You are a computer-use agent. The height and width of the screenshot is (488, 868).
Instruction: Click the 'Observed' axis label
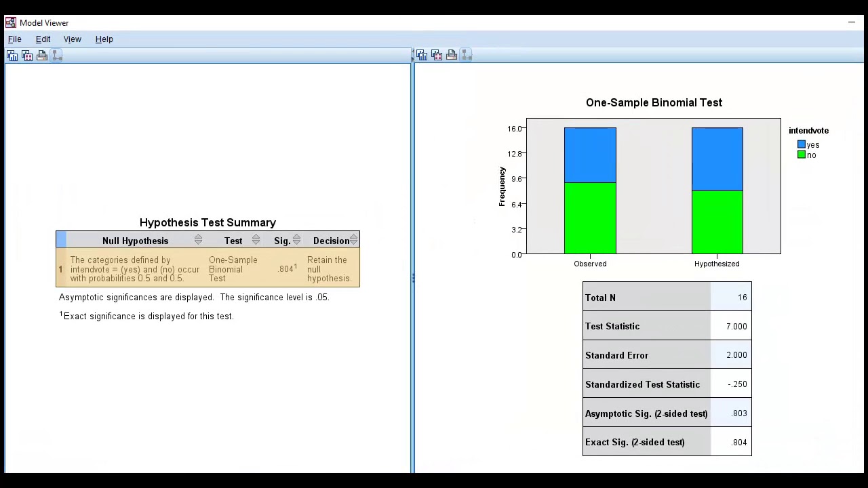pos(590,264)
